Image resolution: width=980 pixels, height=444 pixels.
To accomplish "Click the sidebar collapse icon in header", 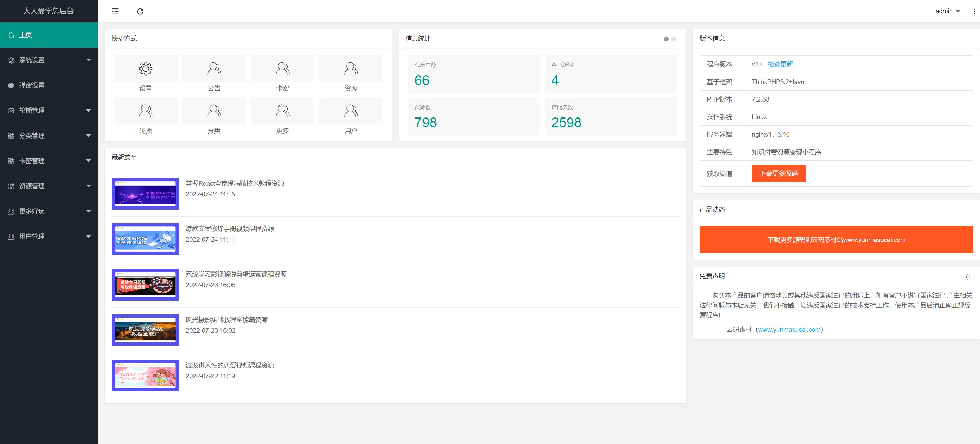I will (x=115, y=11).
